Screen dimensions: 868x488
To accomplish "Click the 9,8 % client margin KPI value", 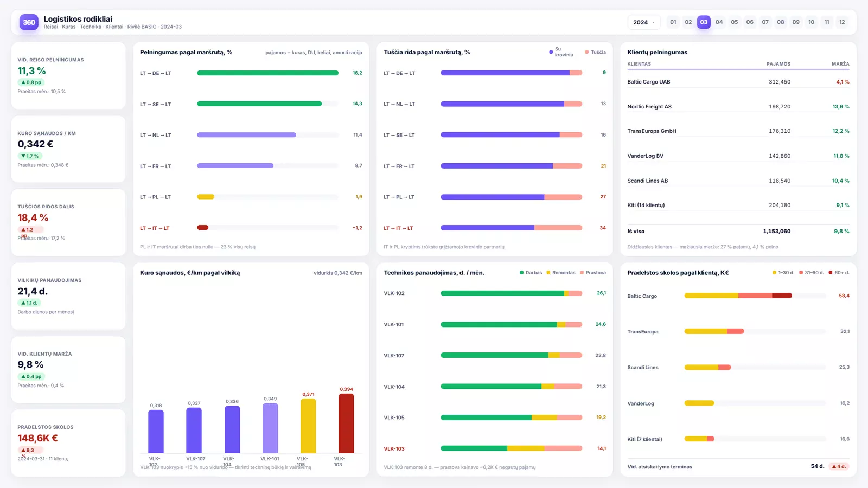I will click(x=30, y=365).
